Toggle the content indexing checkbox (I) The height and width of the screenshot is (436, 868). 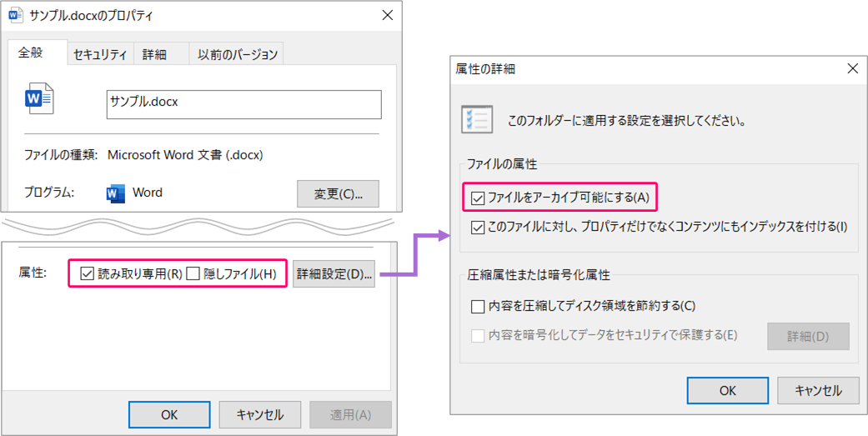pos(477,228)
